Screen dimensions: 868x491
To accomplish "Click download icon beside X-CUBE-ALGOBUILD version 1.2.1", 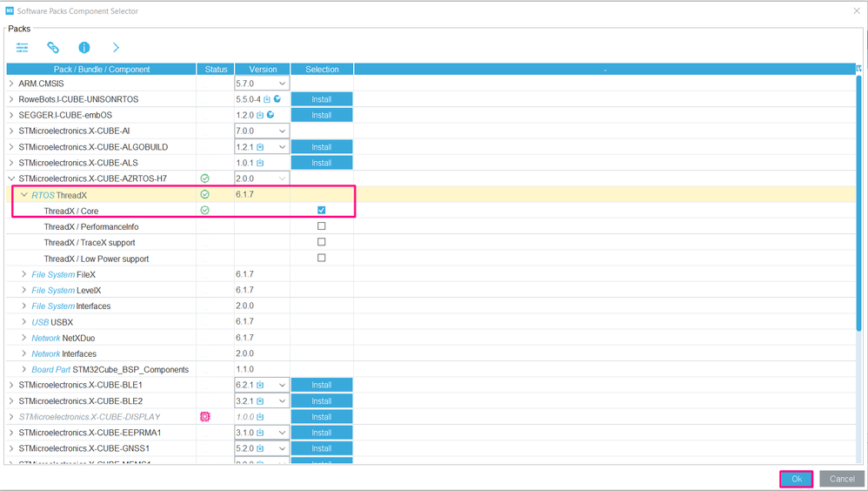I will [x=260, y=147].
